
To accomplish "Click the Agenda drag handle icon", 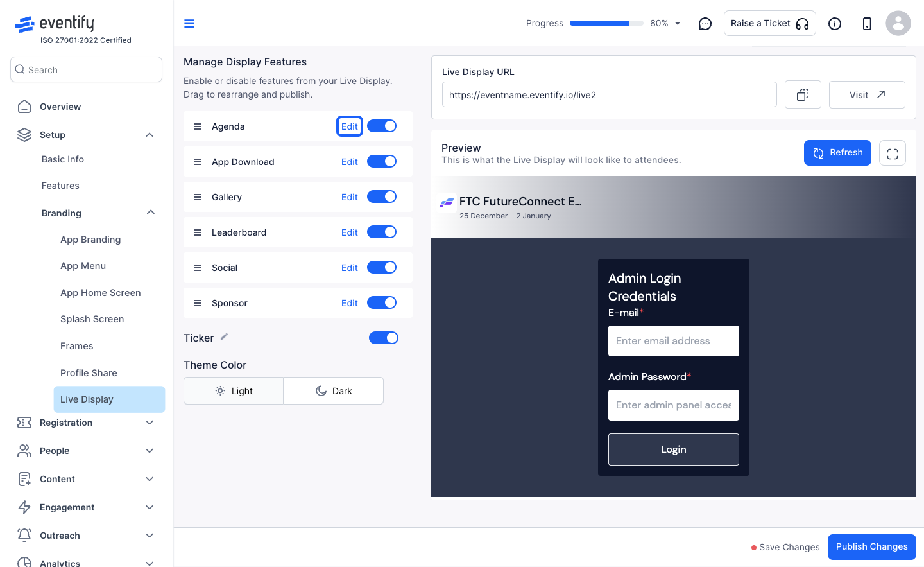I will coord(198,126).
